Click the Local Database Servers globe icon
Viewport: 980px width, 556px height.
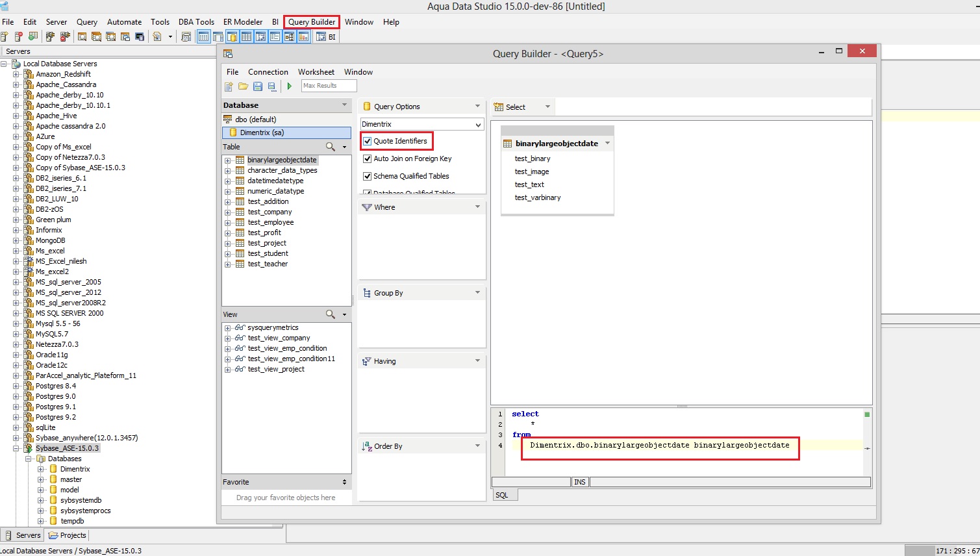[x=16, y=64]
